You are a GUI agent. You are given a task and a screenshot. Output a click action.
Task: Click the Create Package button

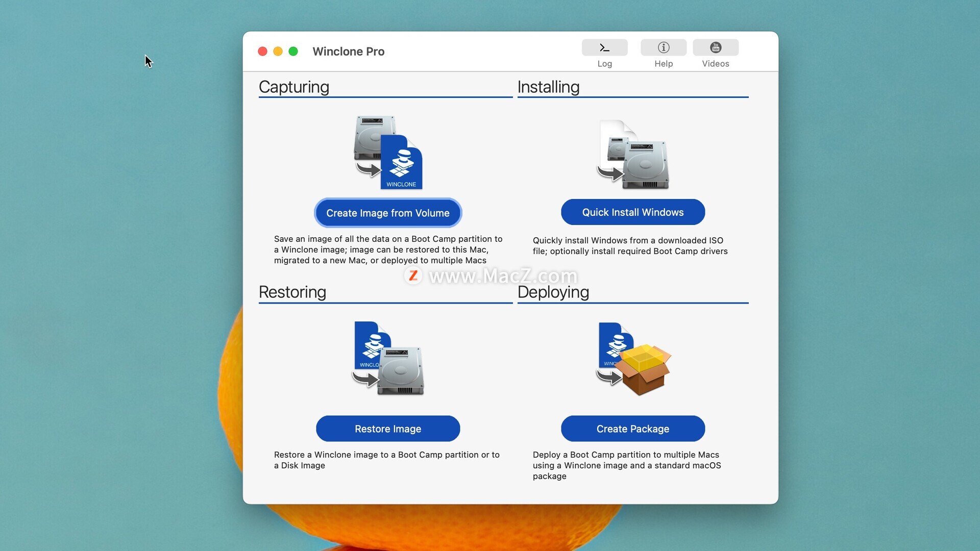(x=633, y=429)
